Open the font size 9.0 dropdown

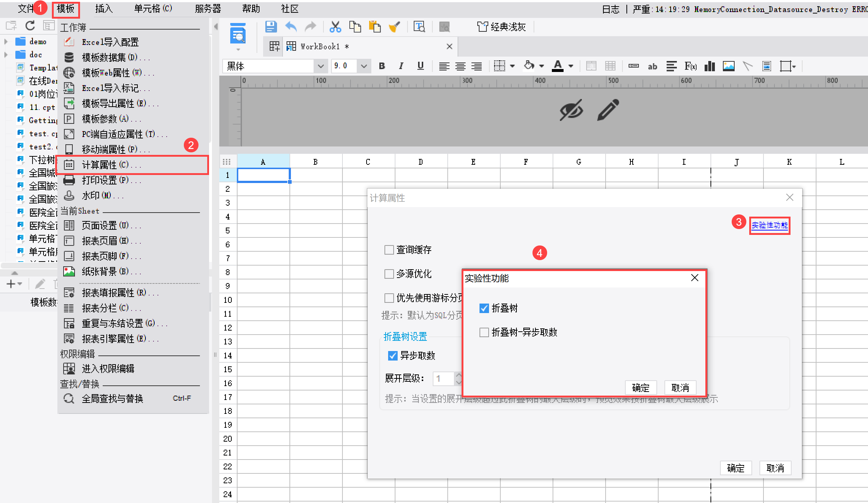364,66
